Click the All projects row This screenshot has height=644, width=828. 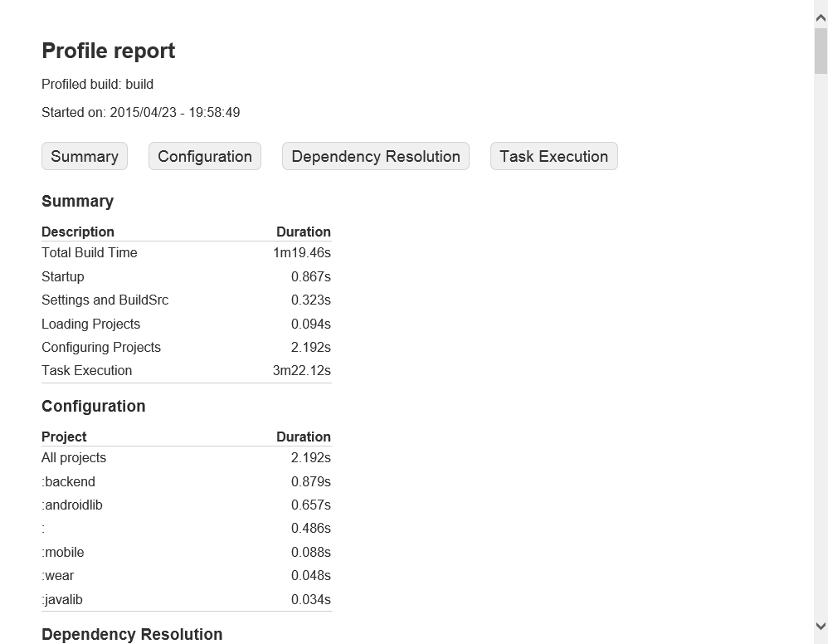74,457
